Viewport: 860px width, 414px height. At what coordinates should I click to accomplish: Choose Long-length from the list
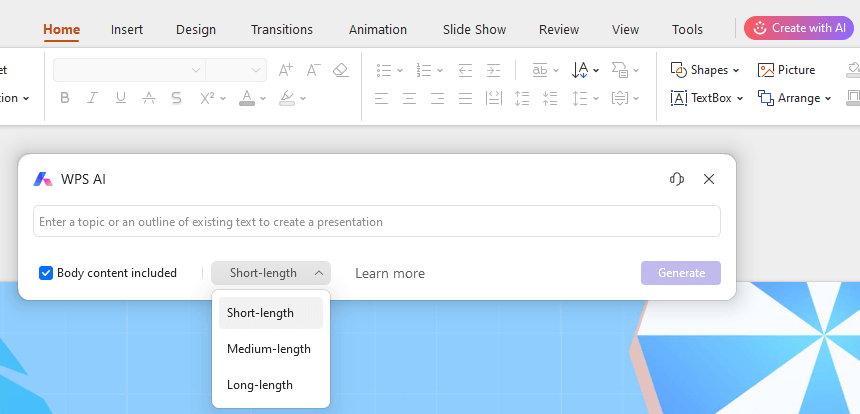[260, 385]
